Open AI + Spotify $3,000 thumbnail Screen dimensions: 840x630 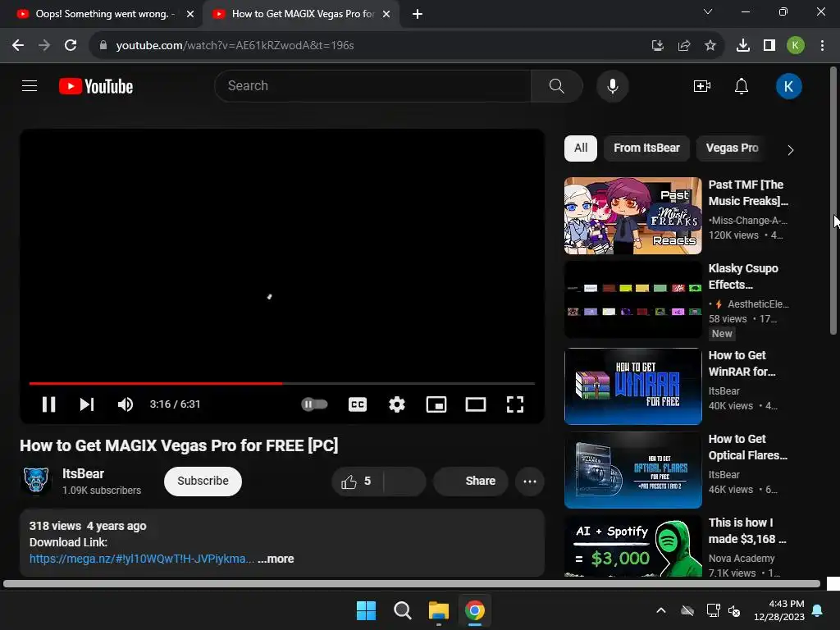pyautogui.click(x=632, y=546)
